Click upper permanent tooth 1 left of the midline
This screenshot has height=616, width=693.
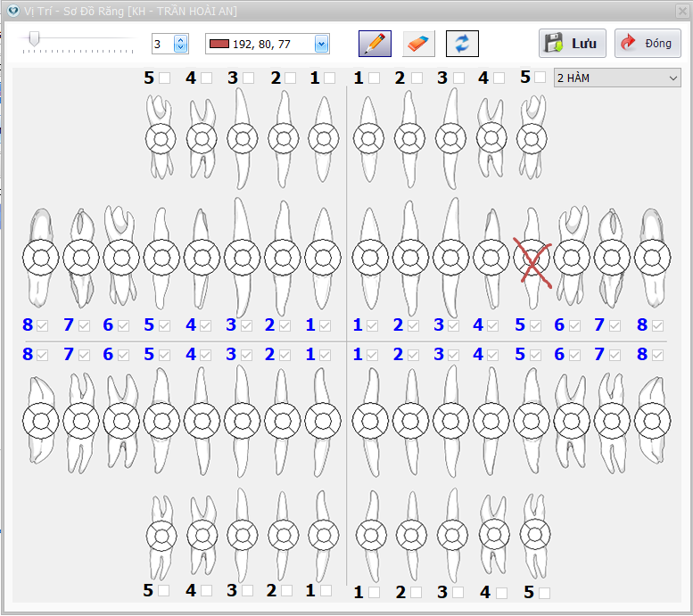point(323,258)
